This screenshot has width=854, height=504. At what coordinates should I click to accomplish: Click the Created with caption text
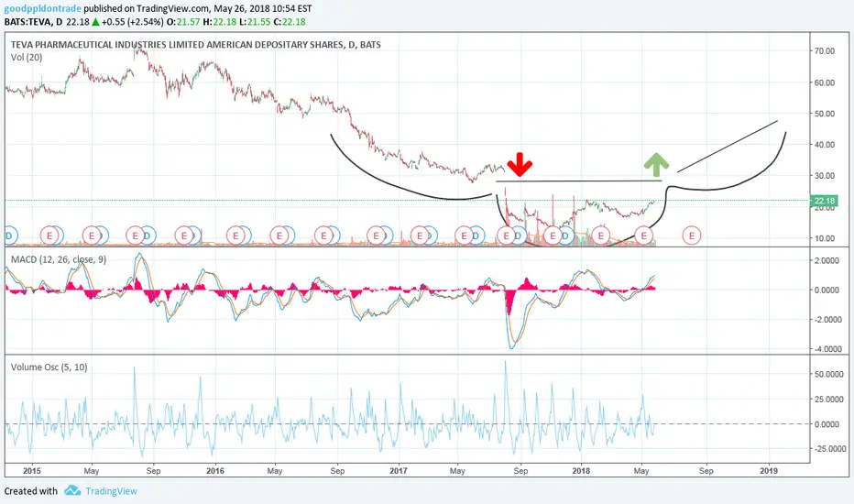point(30,491)
